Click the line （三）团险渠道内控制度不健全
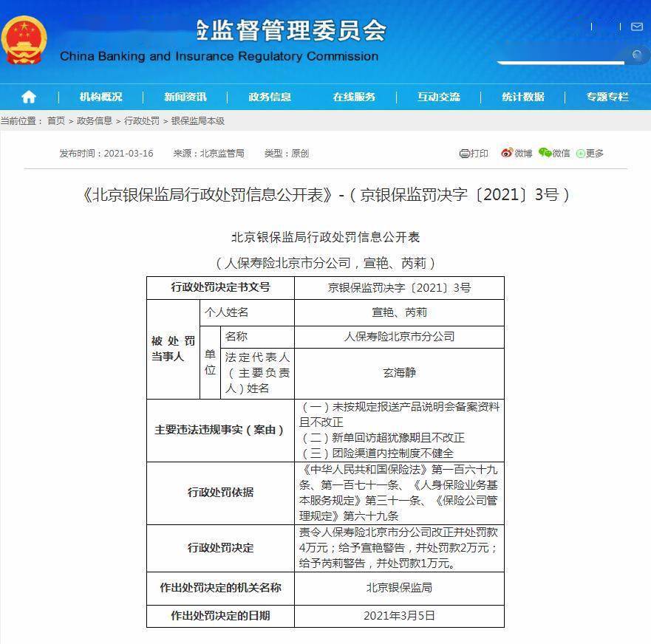 376,453
